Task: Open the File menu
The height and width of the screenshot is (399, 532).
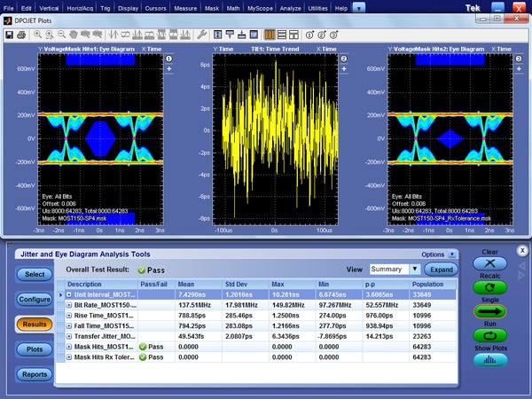Action: coord(9,8)
